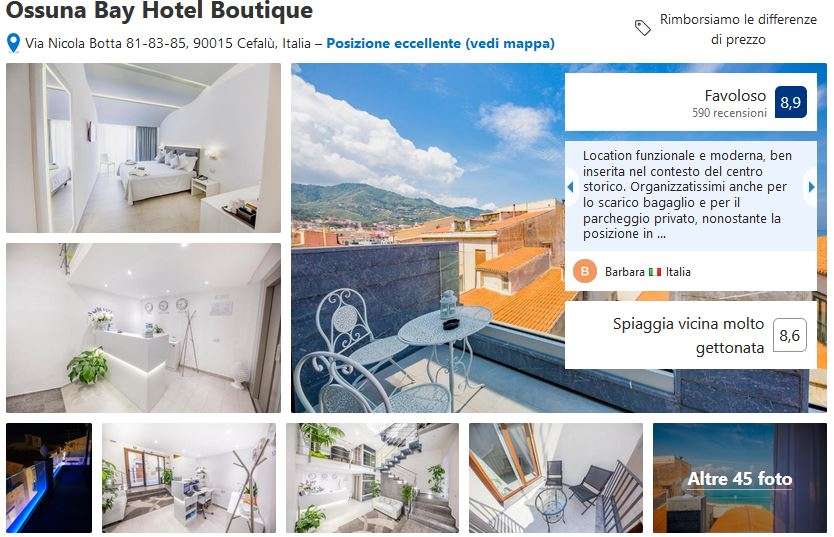
Task: Click the blue map pin location icon
Action: pos(13,44)
